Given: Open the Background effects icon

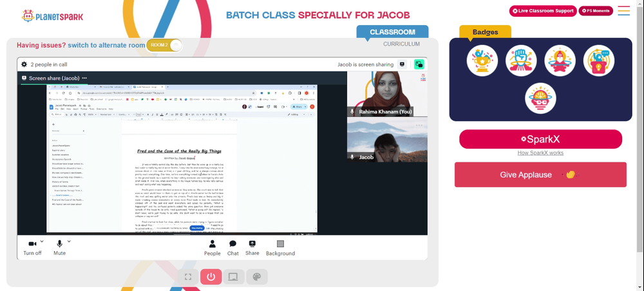Looking at the screenshot, I should coord(280,244).
